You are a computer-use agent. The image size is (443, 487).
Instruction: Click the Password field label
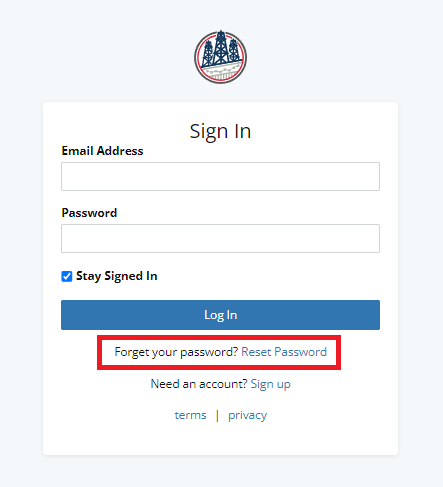coord(89,213)
